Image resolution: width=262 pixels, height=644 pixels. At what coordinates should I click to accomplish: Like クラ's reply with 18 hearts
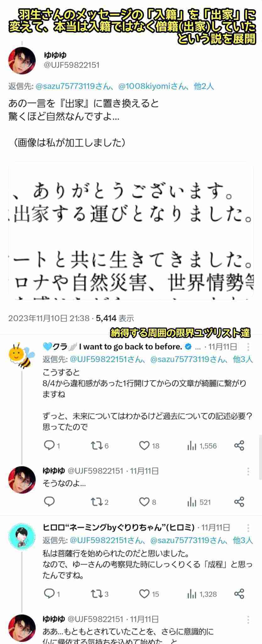(144, 445)
